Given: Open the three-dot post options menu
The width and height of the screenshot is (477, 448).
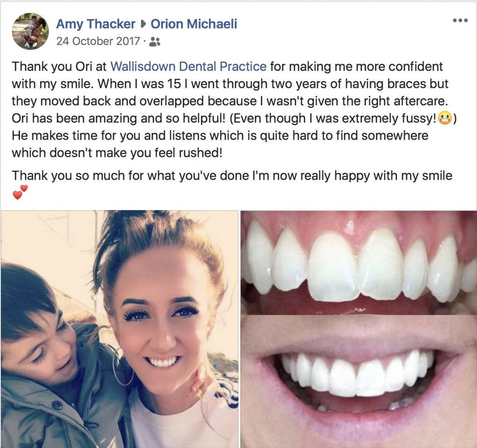Looking at the screenshot, I should click(x=460, y=20).
